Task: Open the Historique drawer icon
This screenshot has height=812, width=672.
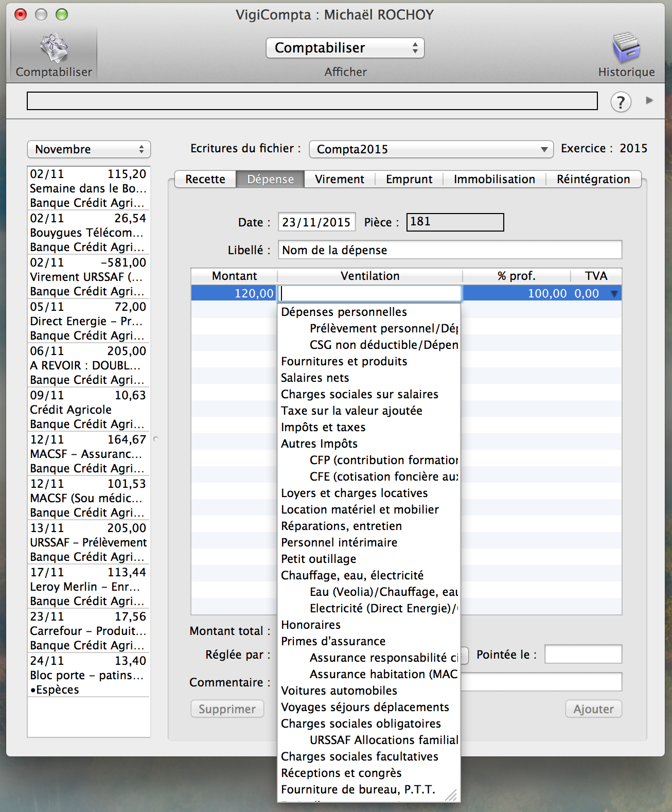Action: coord(626,48)
